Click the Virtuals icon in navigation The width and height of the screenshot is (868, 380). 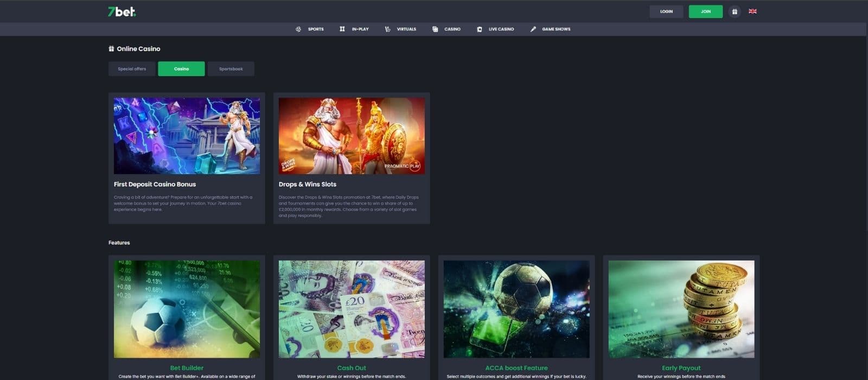[x=387, y=29]
